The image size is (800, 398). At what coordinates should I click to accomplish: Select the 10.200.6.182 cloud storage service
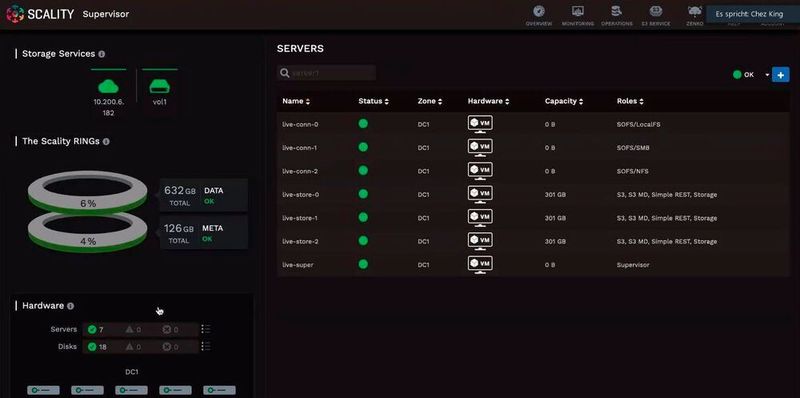pos(108,93)
